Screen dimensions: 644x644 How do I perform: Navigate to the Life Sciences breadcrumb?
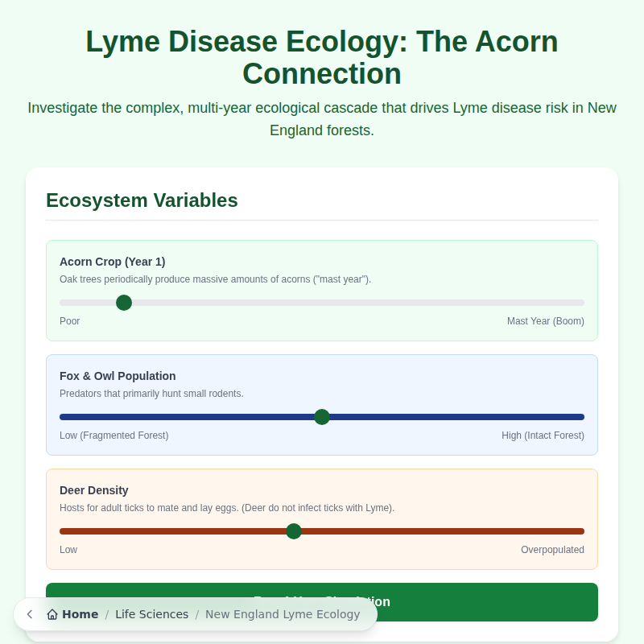coord(152,614)
